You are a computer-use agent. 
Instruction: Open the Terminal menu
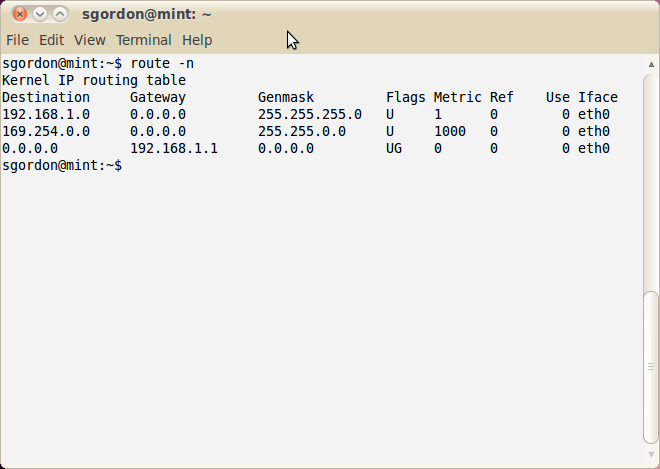click(x=144, y=40)
